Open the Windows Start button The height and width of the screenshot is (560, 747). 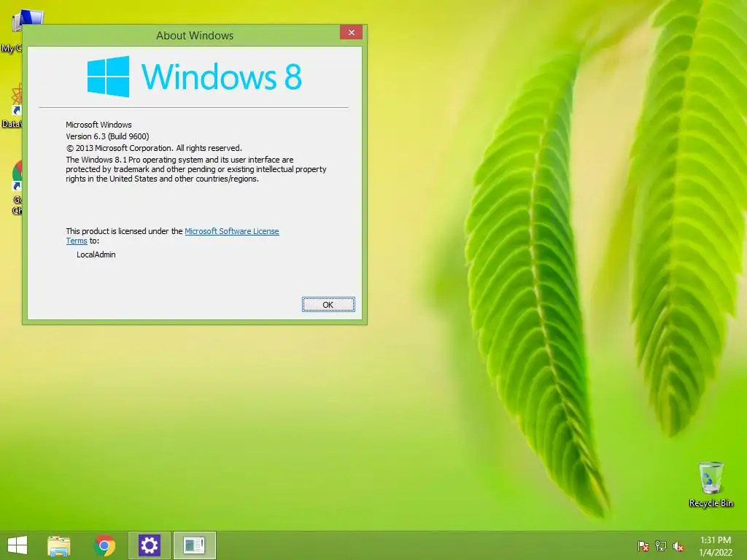[x=18, y=545]
